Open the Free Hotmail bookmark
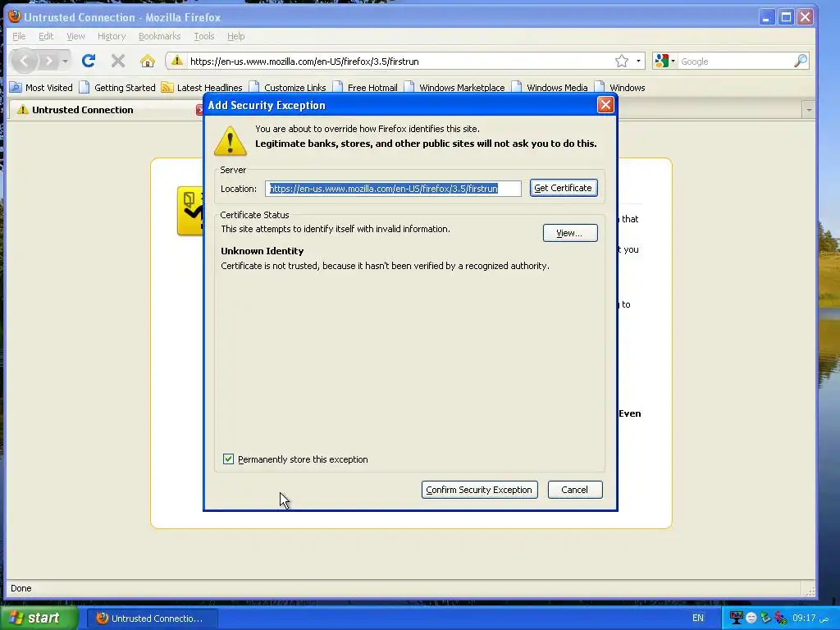This screenshot has height=630, width=840. 365,87
